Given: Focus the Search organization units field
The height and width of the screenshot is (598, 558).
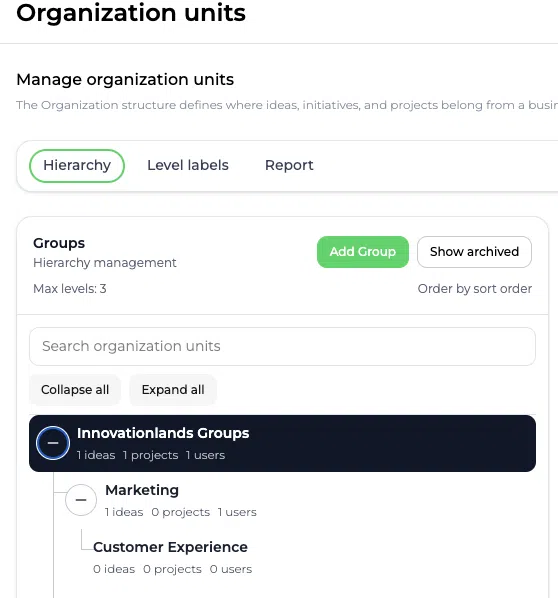Looking at the screenshot, I should click(x=282, y=346).
